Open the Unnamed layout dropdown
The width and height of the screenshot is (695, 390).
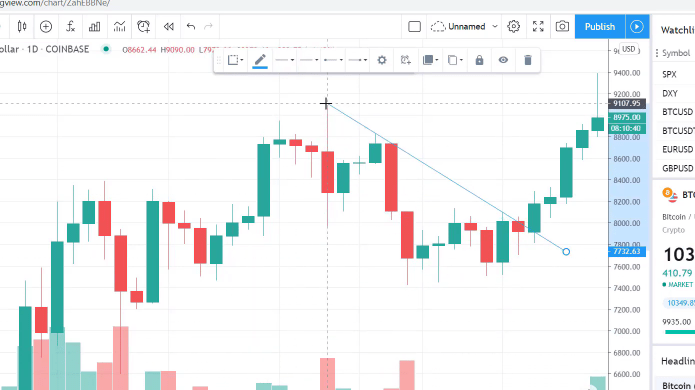coord(464,27)
